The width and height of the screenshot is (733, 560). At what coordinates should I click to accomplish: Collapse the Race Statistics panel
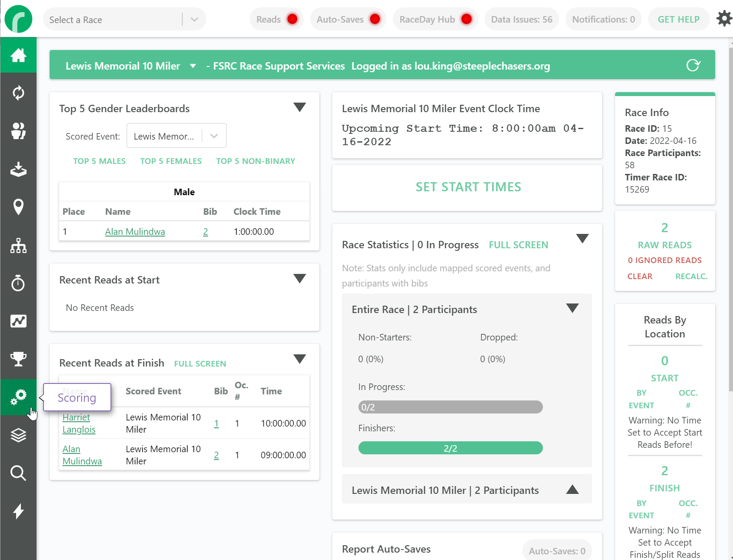pyautogui.click(x=582, y=238)
